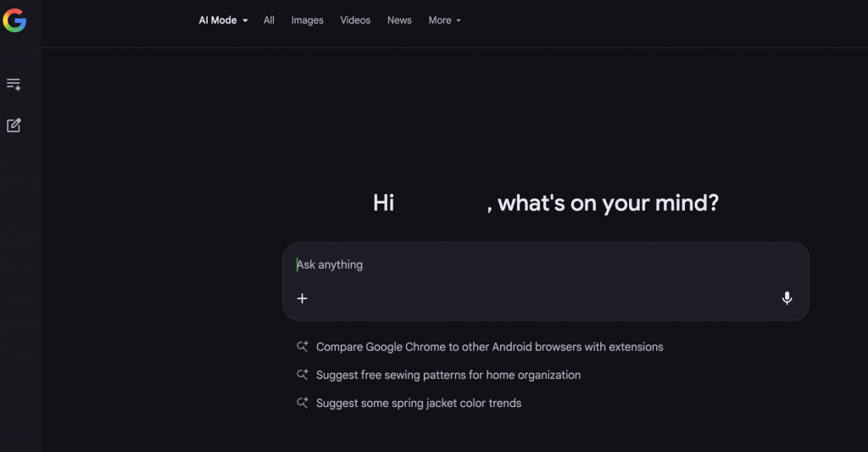The image size is (868, 452).
Task: Click search icon beside sewing patterns suggestion
Action: pyautogui.click(x=302, y=375)
